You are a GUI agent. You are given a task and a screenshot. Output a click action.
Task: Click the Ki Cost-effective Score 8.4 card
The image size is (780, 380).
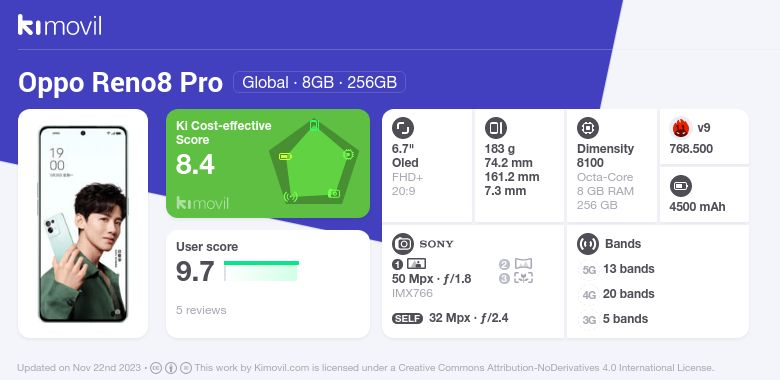(x=268, y=164)
